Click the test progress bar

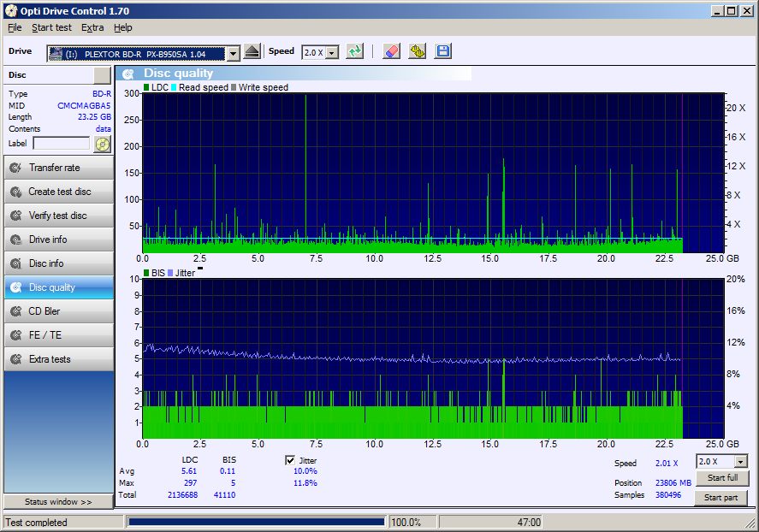(257, 523)
